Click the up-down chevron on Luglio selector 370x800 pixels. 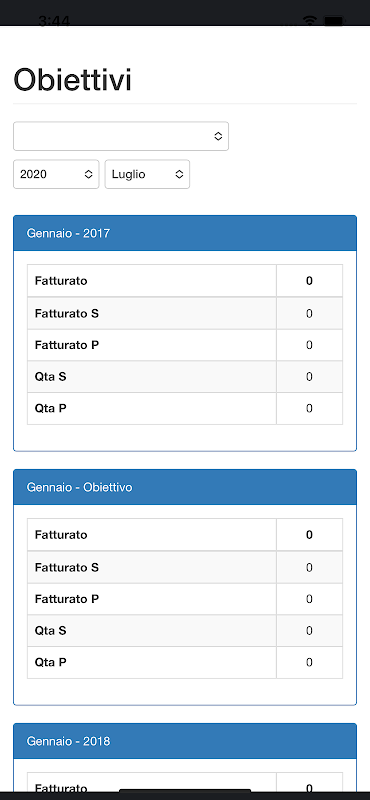[x=179, y=174]
